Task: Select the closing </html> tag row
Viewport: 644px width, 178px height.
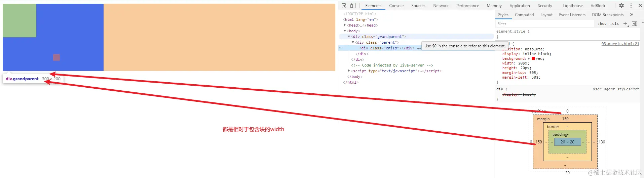Action: pos(351,82)
